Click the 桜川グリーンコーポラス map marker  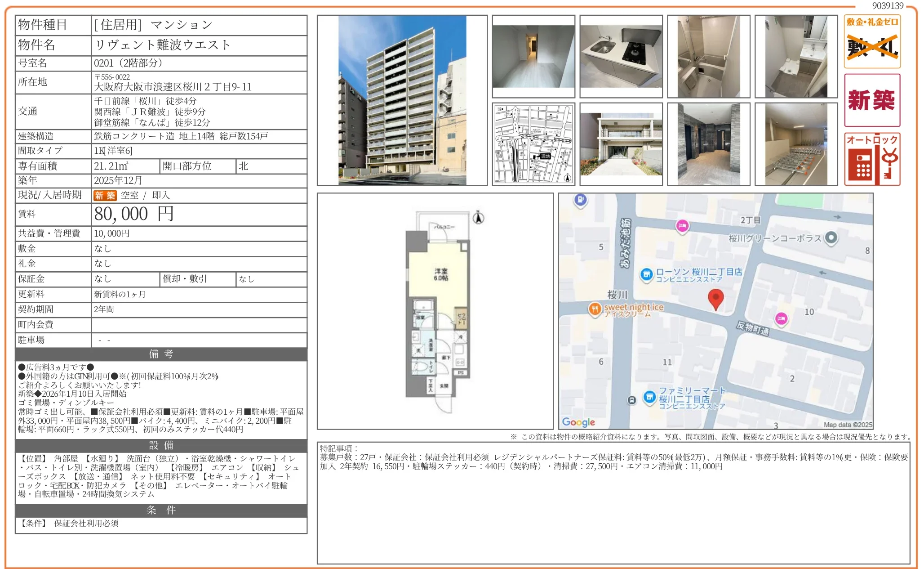click(x=831, y=237)
